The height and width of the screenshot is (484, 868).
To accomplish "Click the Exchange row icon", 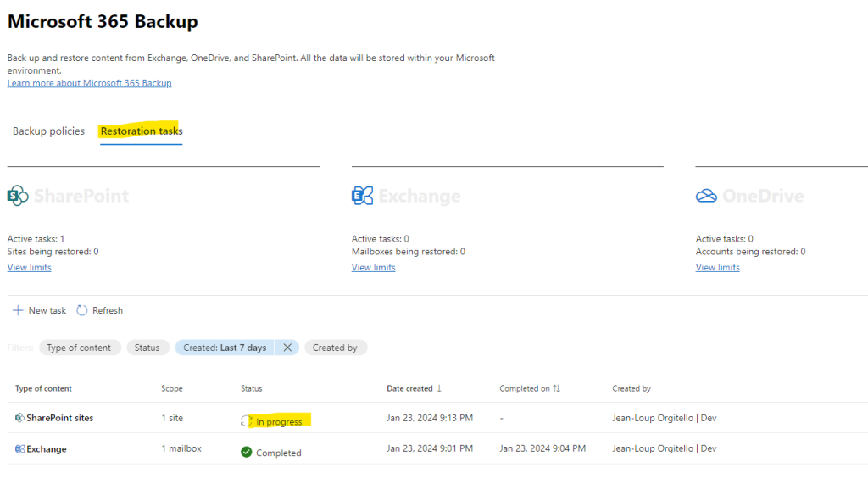I will click(x=19, y=448).
